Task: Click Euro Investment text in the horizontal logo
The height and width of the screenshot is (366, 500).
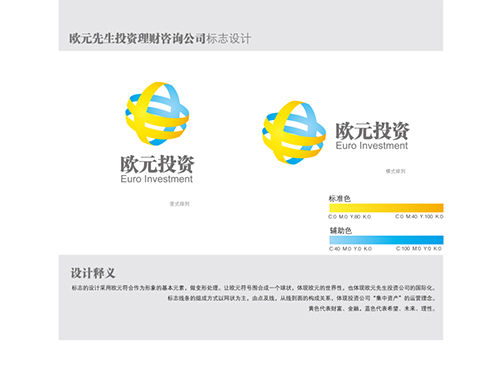Action: tap(372, 146)
